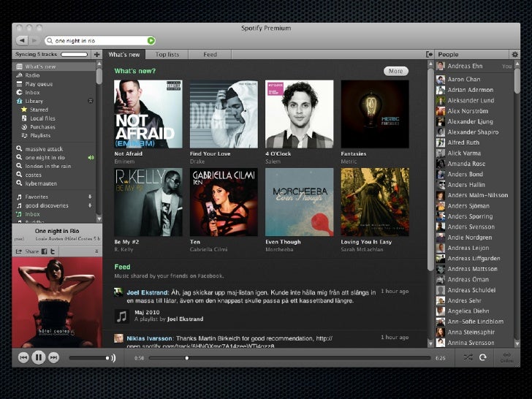This screenshot has height=399, width=532.
Task: Click download arrow next to good discoveries
Action: click(90, 205)
